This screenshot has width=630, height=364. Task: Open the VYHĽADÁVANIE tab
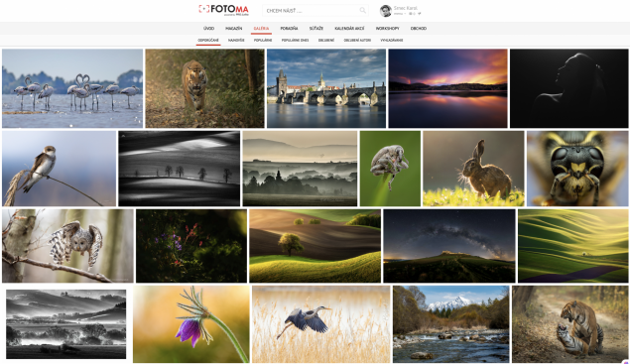point(391,41)
